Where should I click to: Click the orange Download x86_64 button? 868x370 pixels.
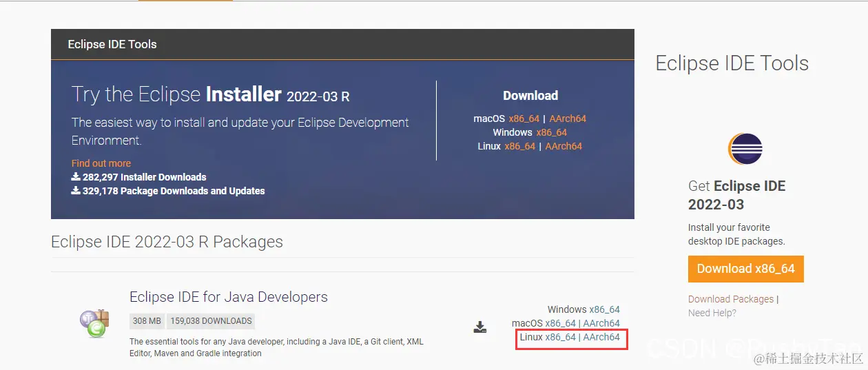coord(746,269)
